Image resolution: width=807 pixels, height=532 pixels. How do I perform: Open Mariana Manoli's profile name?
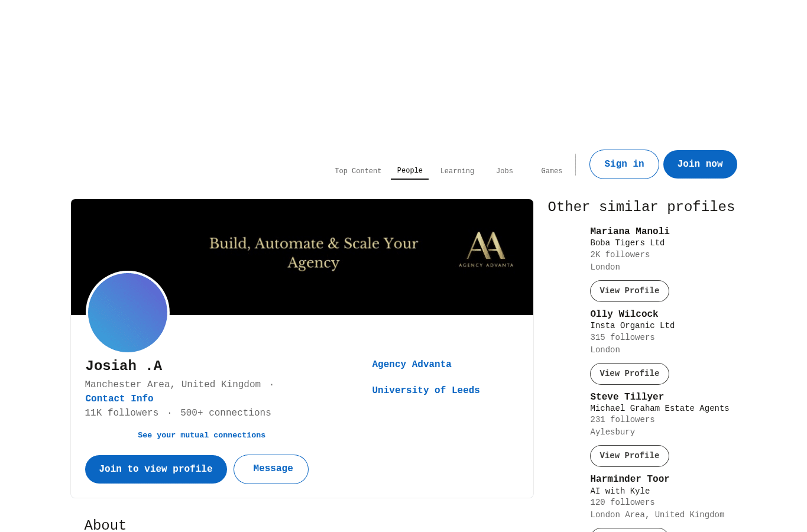point(630,232)
